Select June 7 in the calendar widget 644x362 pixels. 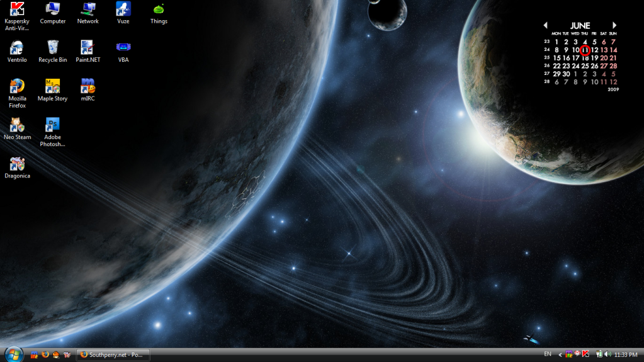point(613,42)
